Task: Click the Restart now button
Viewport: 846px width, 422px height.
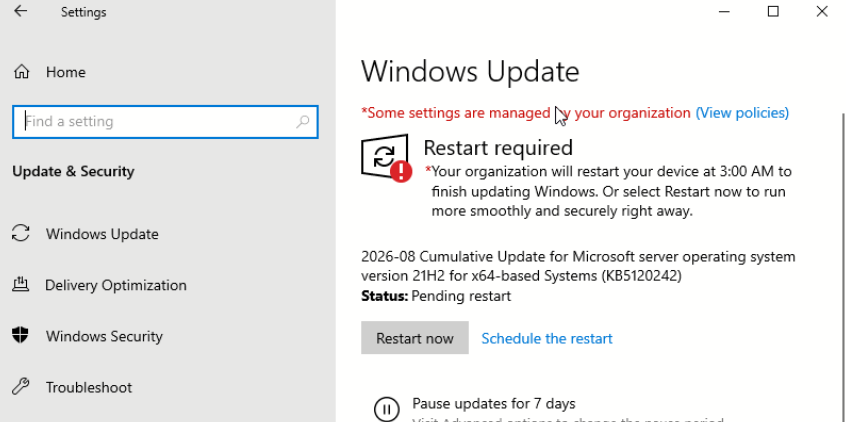Action: [414, 338]
